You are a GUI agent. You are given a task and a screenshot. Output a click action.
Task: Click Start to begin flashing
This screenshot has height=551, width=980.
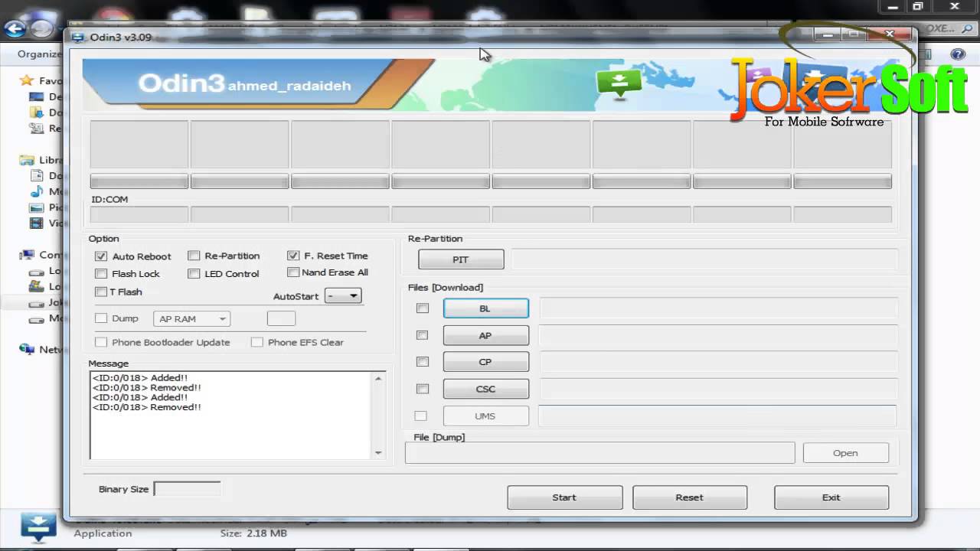[564, 497]
